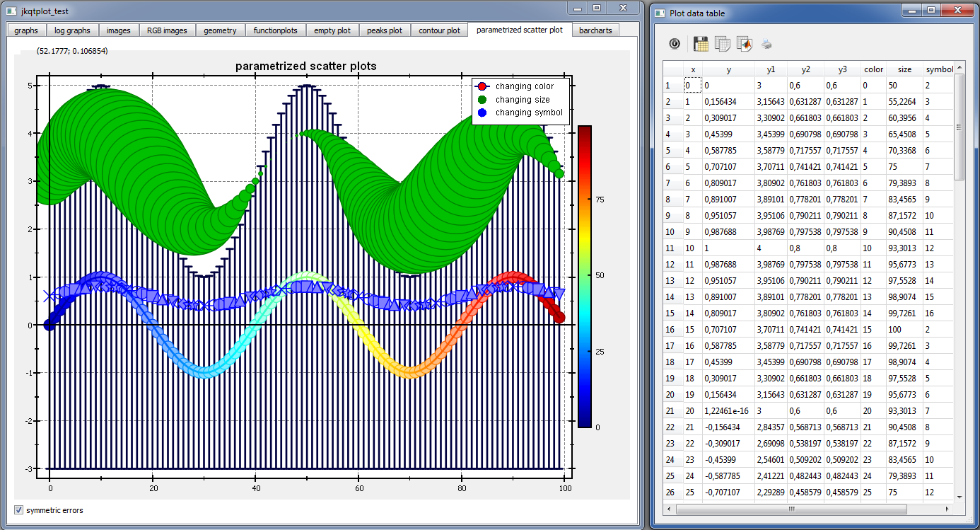Select row header 1 in data table

point(673,86)
